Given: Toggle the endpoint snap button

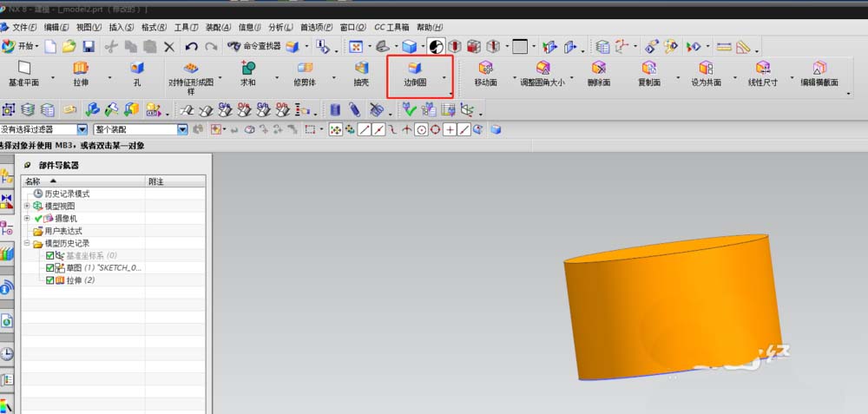Looking at the screenshot, I should [365, 129].
